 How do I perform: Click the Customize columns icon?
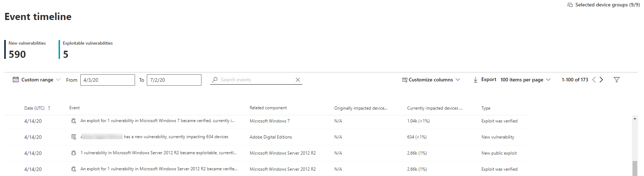[405, 80]
